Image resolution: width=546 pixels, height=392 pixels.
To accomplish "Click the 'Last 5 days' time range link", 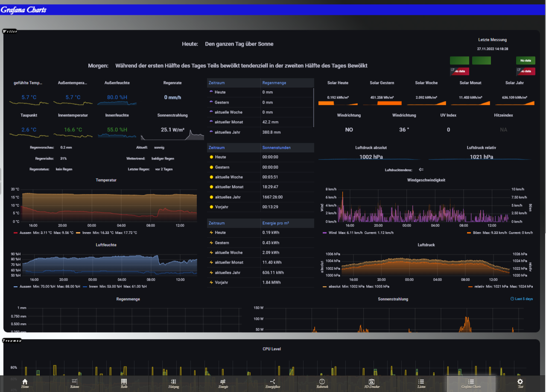I will [521, 299].
